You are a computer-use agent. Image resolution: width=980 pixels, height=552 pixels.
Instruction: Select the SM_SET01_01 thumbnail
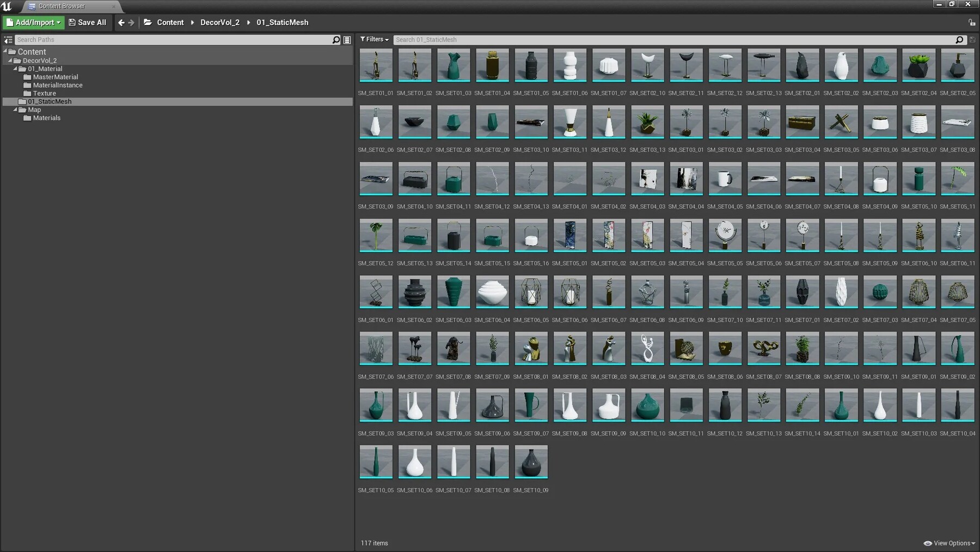point(376,65)
